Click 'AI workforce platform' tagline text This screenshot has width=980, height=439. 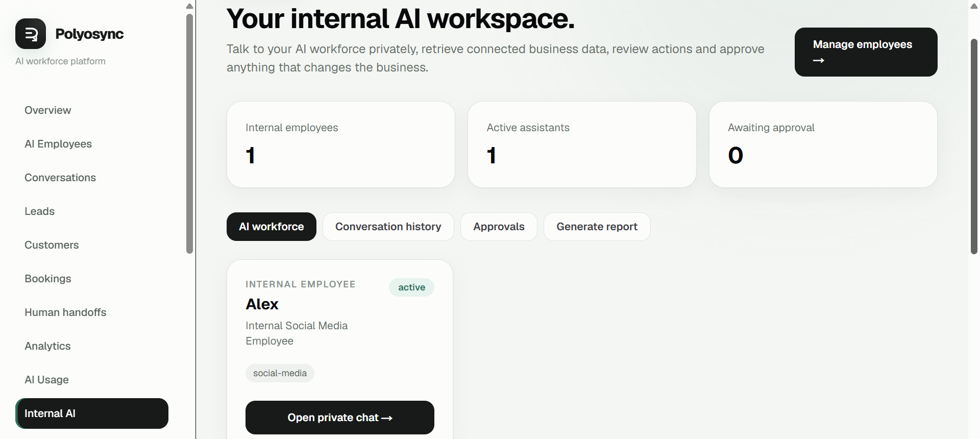(x=60, y=61)
